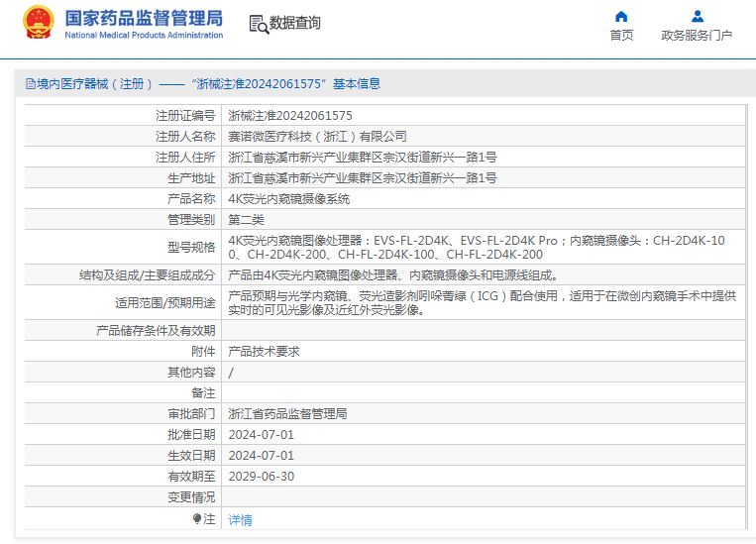Click the 注册证编号 row label
This screenshot has width=756, height=544.
(185, 116)
